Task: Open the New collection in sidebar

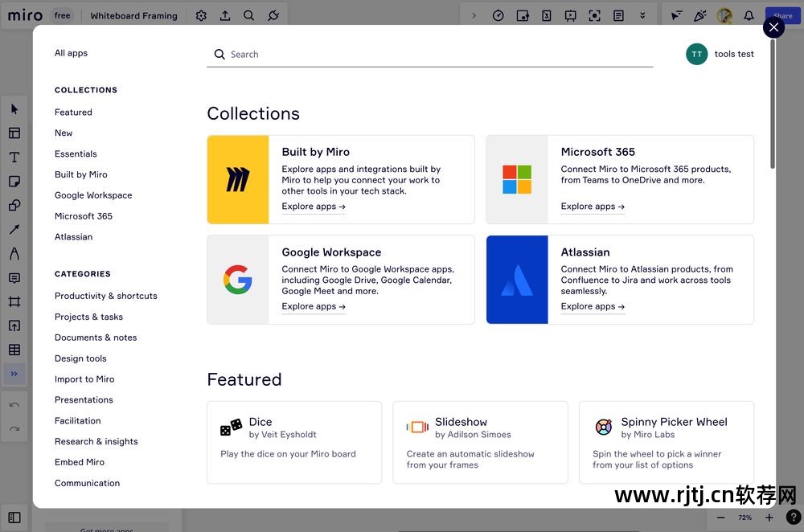Action: coord(64,133)
